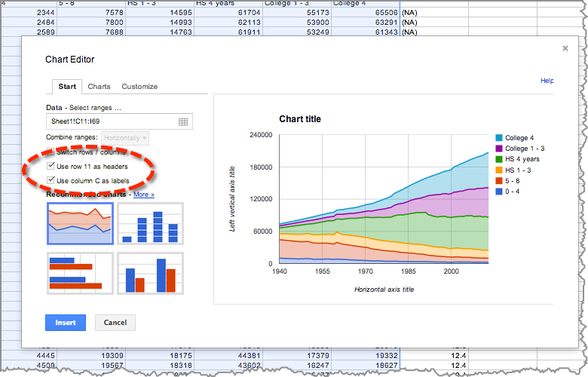
Task: Click the Sheet1!C11:I69 data range field
Action: click(119, 121)
